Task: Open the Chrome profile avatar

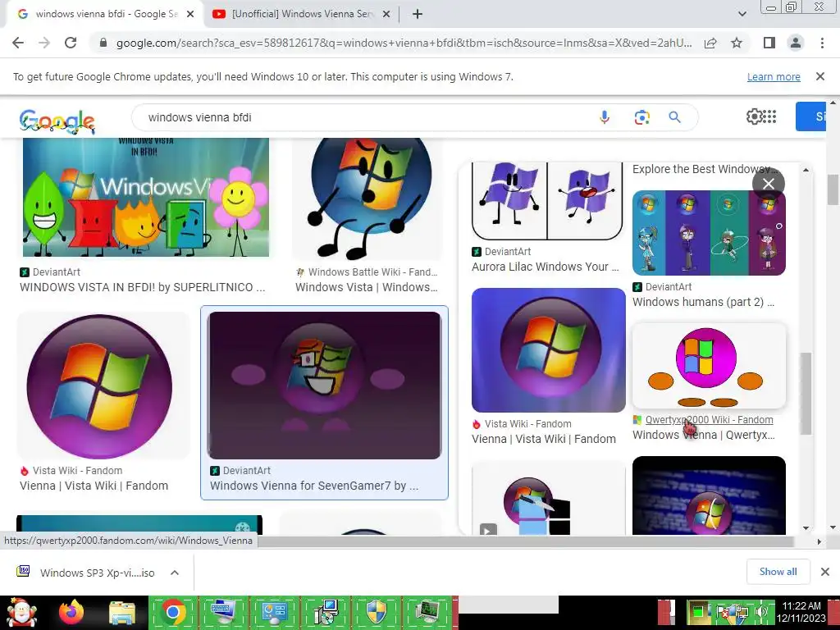Action: coord(796,43)
